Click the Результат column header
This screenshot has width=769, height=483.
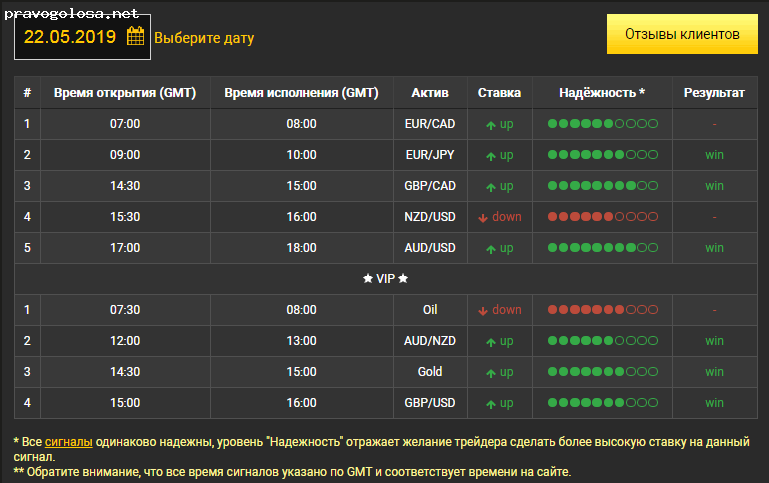click(714, 93)
